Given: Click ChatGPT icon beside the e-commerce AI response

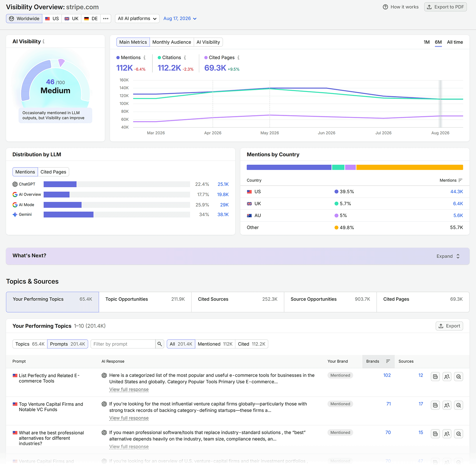Looking at the screenshot, I should point(104,376).
